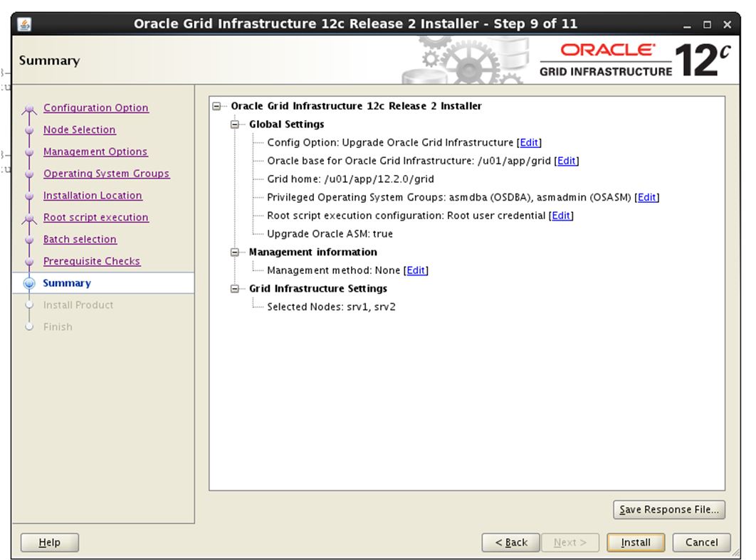The width and height of the screenshot is (756, 560).
Task: Click the Install button
Action: [635, 542]
